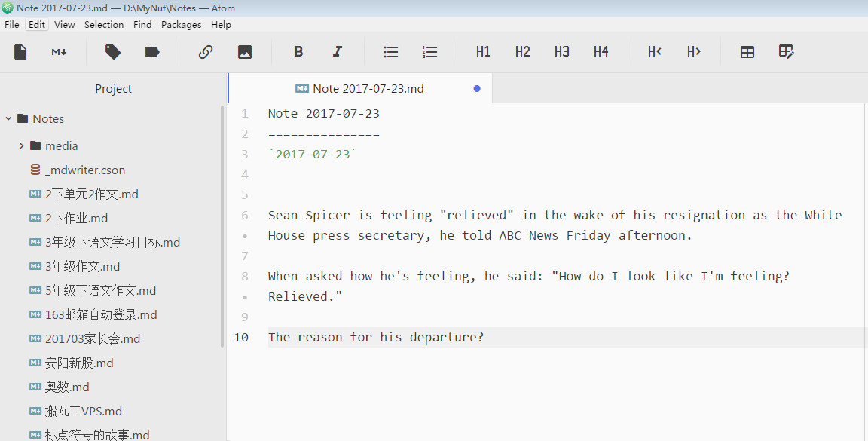Image resolution: width=868 pixels, height=441 pixels.
Task: Open the Edit menu
Action: [37, 24]
